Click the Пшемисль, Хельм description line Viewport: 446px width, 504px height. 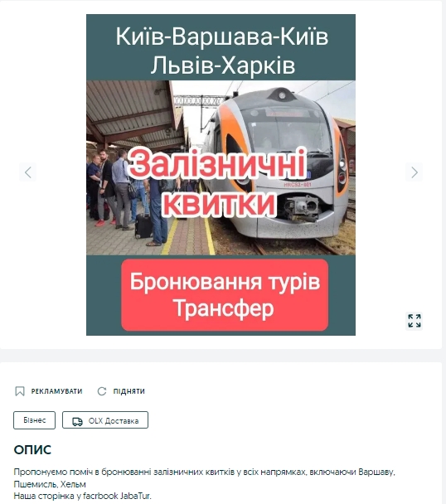(50, 484)
